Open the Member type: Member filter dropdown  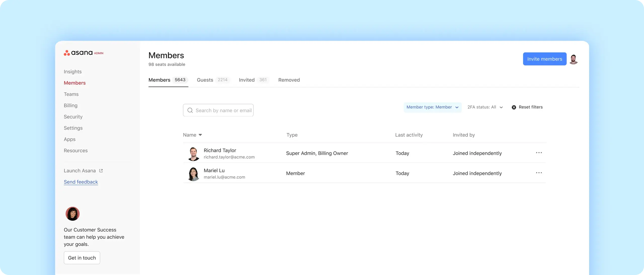433,107
